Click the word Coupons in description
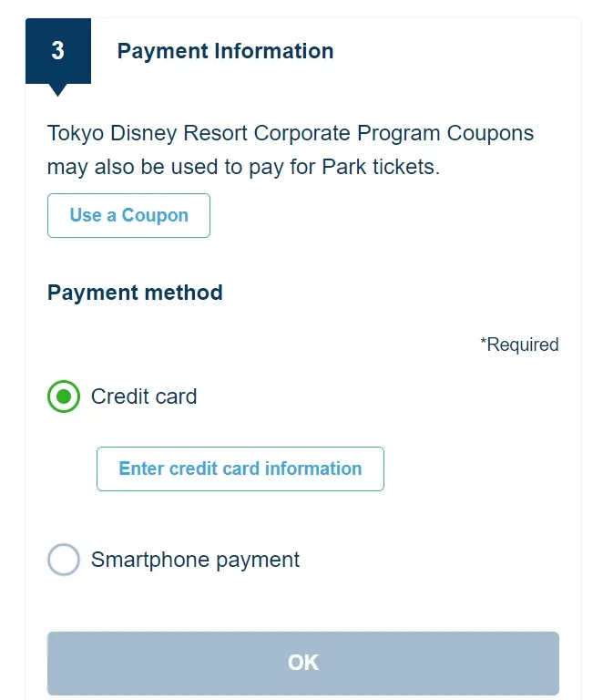 [490, 133]
